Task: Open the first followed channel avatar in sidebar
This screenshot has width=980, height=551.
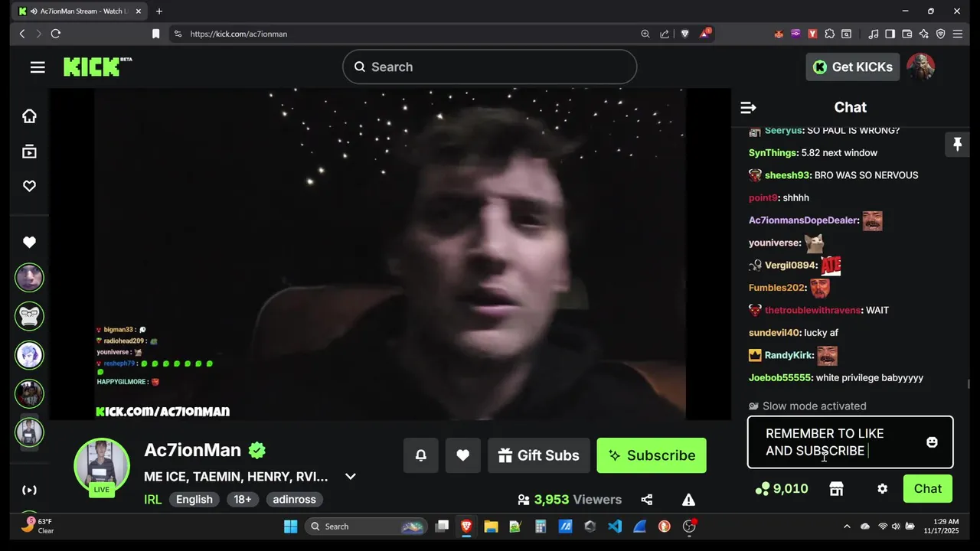Action: (29, 278)
